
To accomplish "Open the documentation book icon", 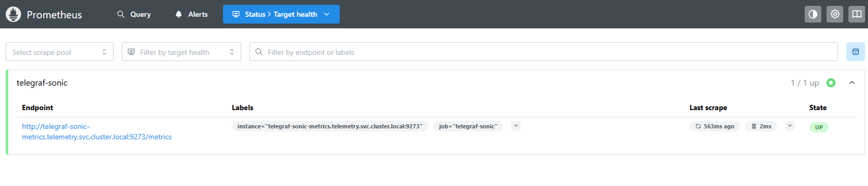I will point(857,14).
